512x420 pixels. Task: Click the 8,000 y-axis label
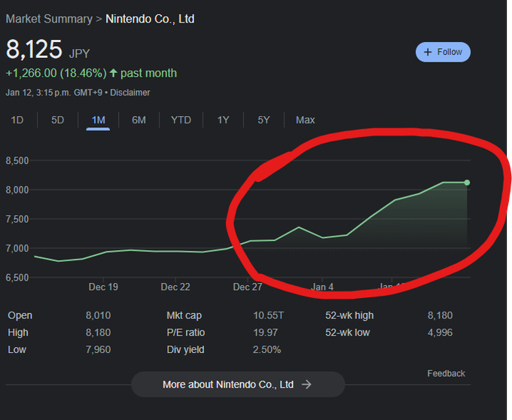(x=17, y=190)
